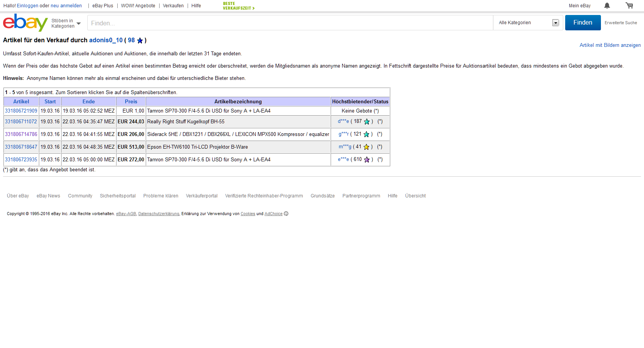Click the seller feedback score 98
This screenshot has height=348, width=644.
(131, 40)
